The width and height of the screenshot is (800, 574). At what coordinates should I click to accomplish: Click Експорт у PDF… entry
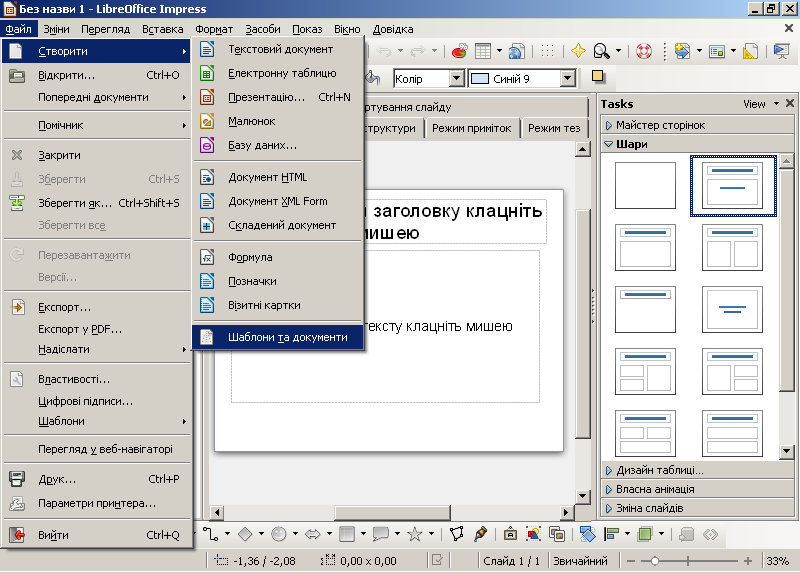(97, 330)
